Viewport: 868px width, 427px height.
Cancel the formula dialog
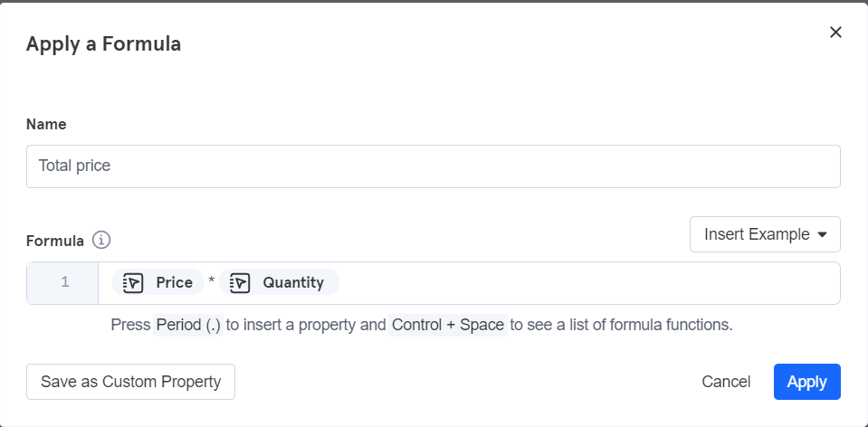[x=726, y=382]
